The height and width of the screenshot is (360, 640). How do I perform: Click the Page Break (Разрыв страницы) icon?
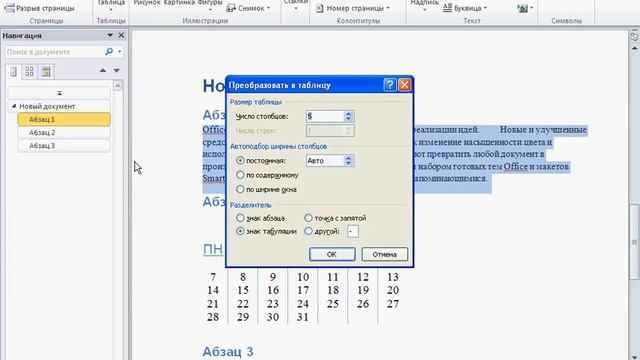(9, 8)
